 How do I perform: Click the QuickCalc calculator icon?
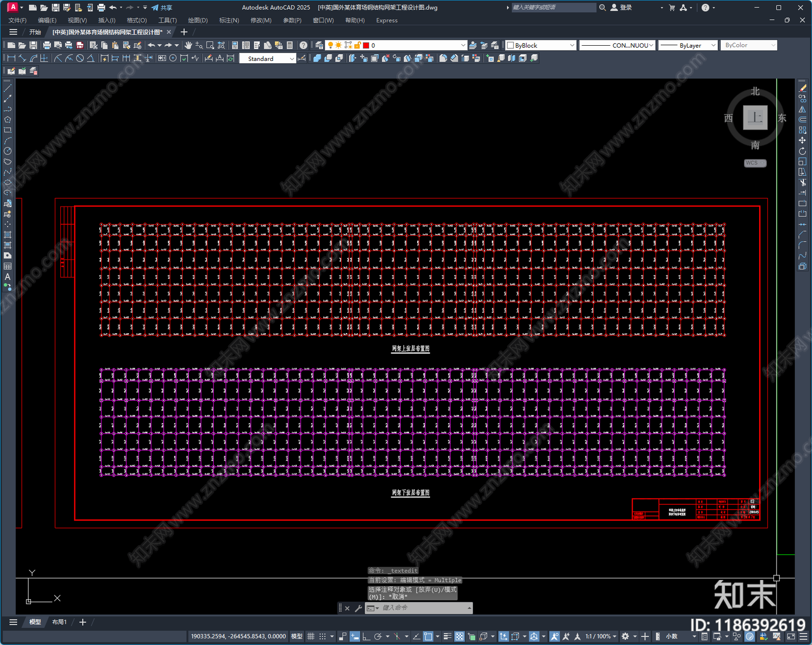290,45
